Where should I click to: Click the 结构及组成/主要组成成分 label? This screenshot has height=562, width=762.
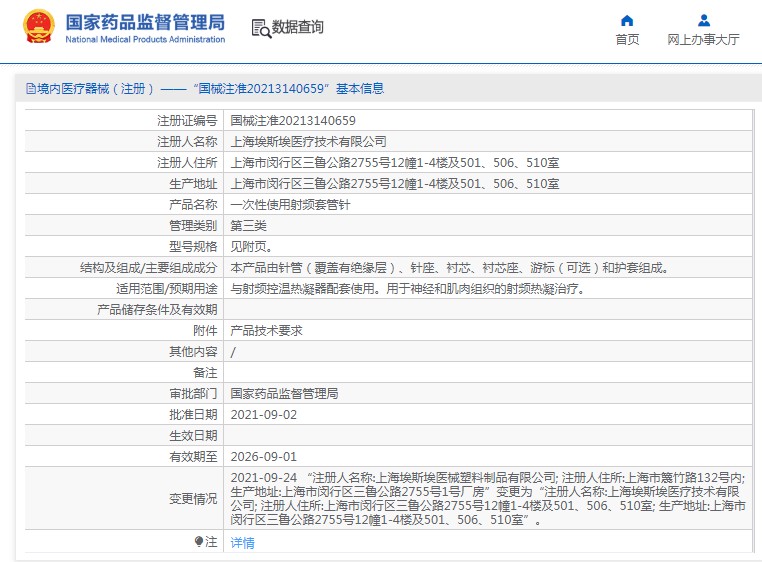pyautogui.click(x=149, y=267)
